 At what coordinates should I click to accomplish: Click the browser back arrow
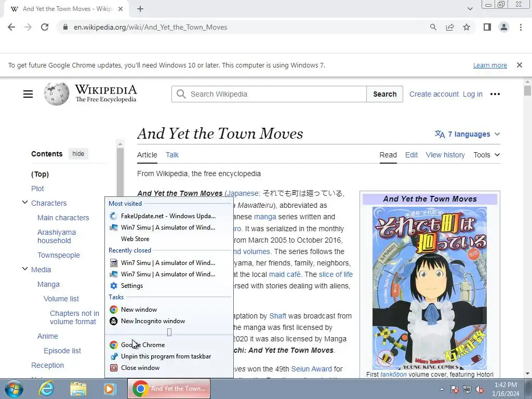pyautogui.click(x=11, y=27)
